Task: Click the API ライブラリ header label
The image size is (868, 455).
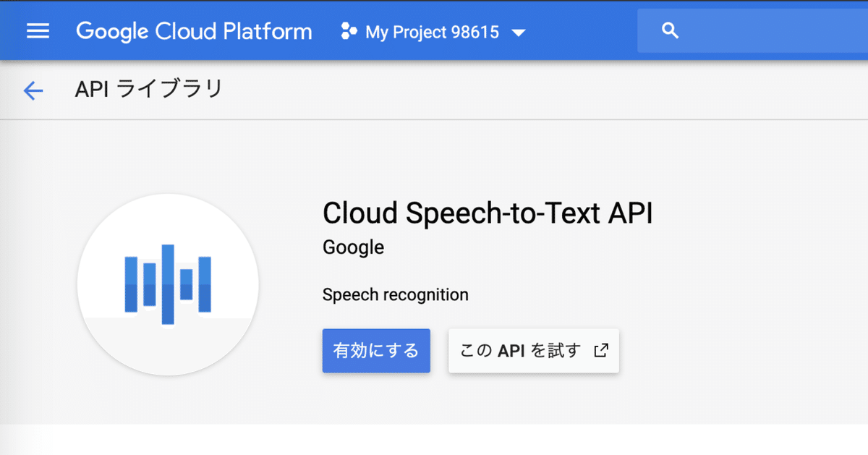Action: (x=149, y=88)
